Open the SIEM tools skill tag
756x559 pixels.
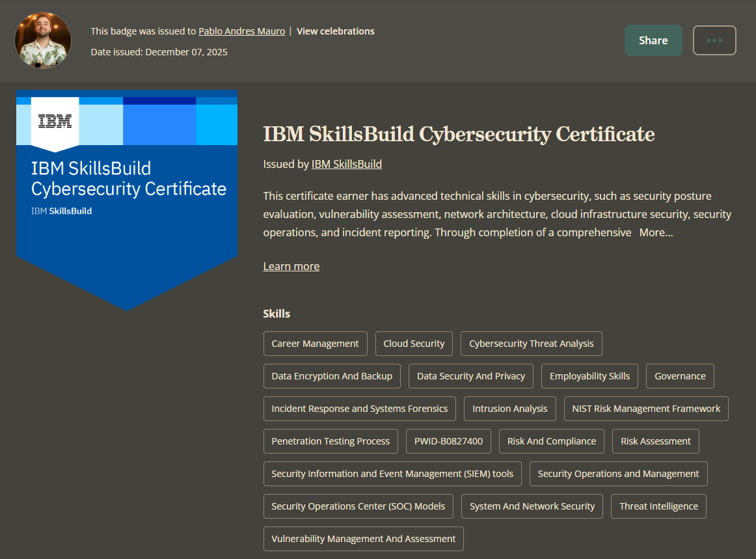(392, 474)
